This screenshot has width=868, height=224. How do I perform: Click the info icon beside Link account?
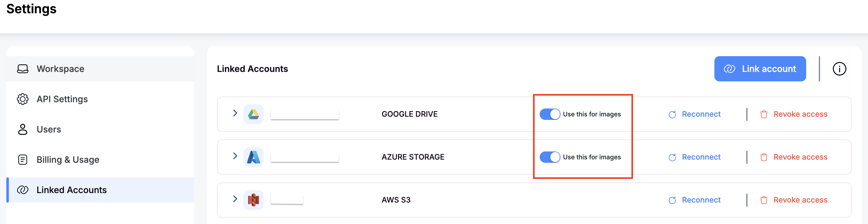point(839,69)
